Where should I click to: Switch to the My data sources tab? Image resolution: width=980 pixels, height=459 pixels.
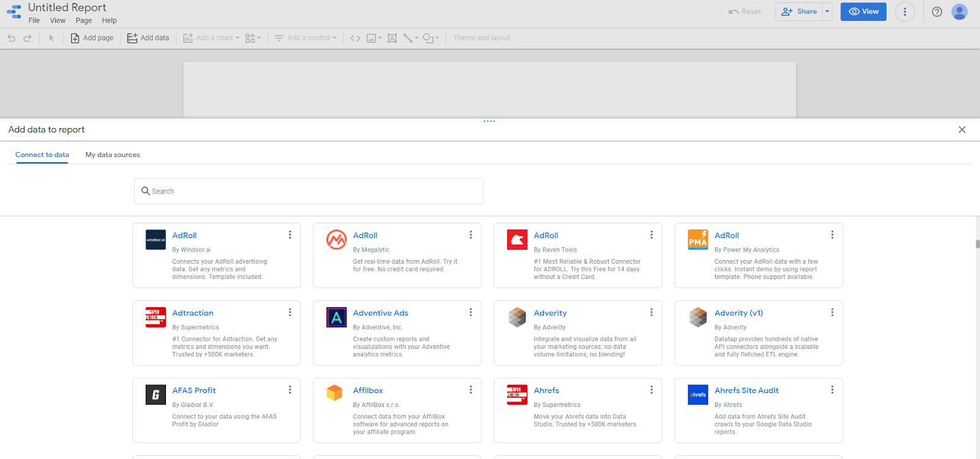(113, 155)
